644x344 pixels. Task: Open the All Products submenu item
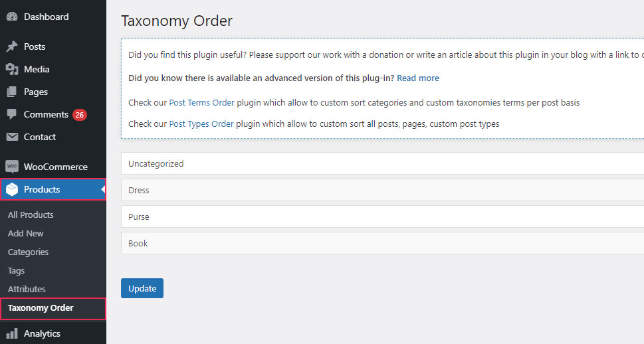coord(31,215)
